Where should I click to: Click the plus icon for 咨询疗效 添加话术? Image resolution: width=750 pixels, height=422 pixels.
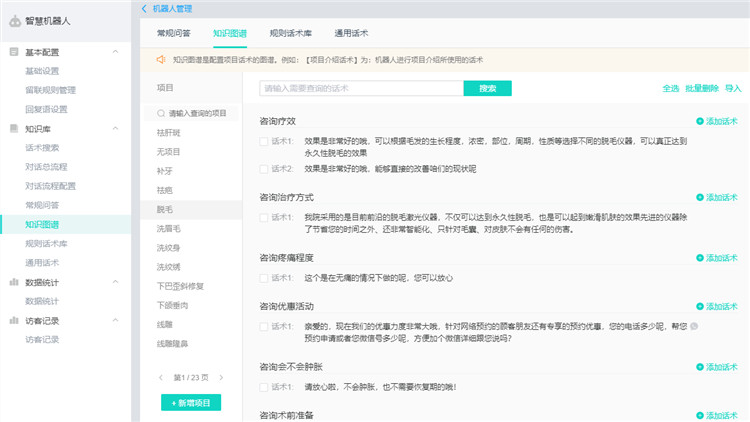pos(700,121)
